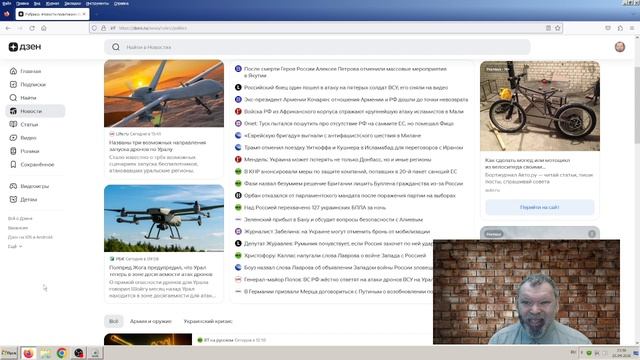Image resolution: width=640 pixels, height=360 pixels.
Task: Click the Dzen logo
Action: click(x=25, y=47)
